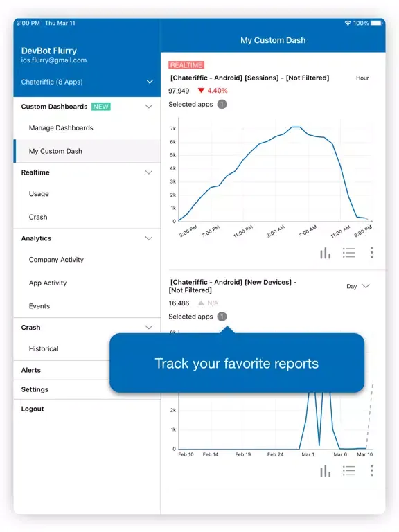Image resolution: width=399 pixels, height=532 pixels.
Task: Open App Activity analytics
Action: pyautogui.click(x=87, y=283)
